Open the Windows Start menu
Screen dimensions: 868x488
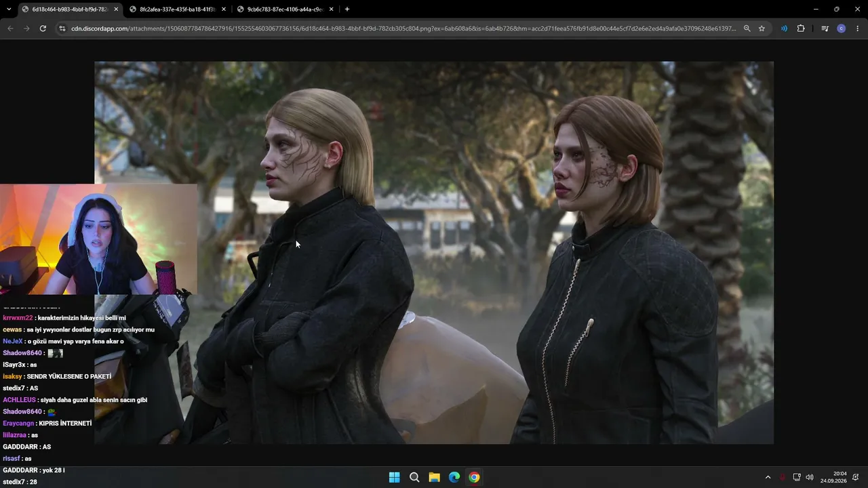pyautogui.click(x=394, y=477)
